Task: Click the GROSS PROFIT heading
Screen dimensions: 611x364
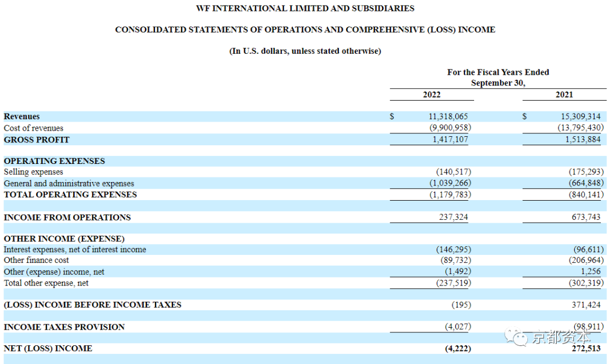Action: pos(37,140)
